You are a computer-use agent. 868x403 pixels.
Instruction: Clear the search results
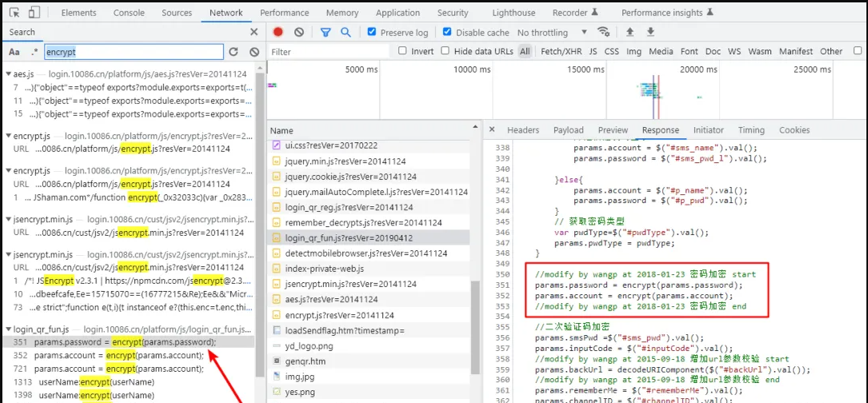click(x=254, y=51)
